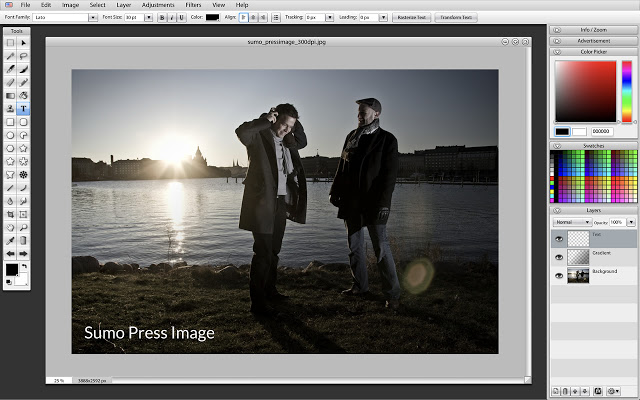Image resolution: width=640 pixels, height=400 pixels.
Task: Open the layer blend mode Normal dropdown
Action: (x=570, y=222)
